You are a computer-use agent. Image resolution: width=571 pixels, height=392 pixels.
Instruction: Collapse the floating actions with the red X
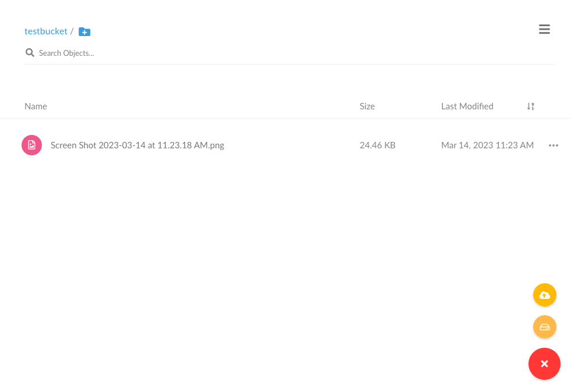(x=544, y=364)
